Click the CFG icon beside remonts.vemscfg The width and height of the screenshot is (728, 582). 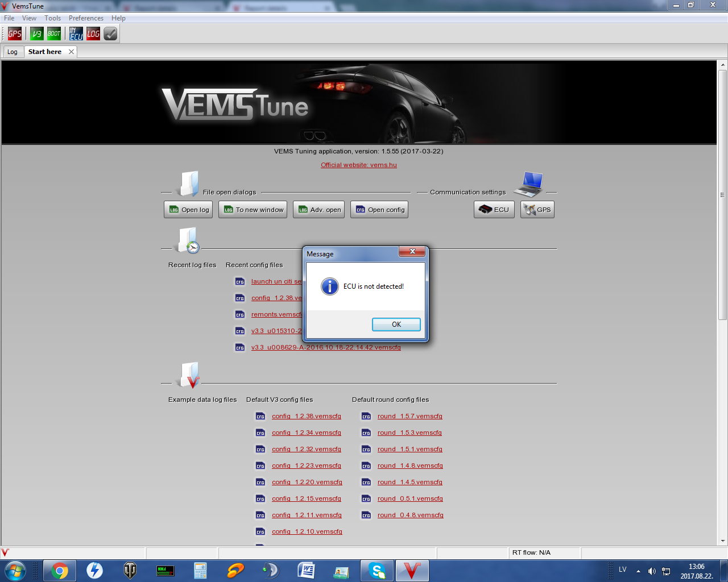tap(240, 314)
